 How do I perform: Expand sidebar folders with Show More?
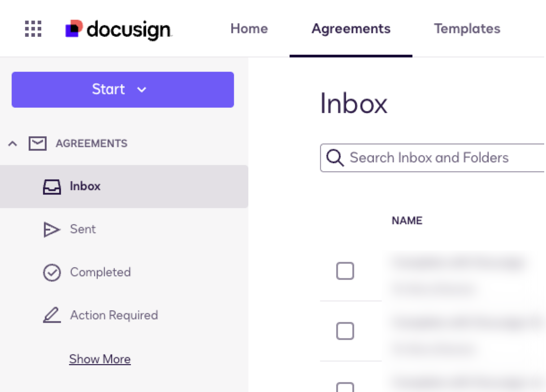[x=100, y=359]
